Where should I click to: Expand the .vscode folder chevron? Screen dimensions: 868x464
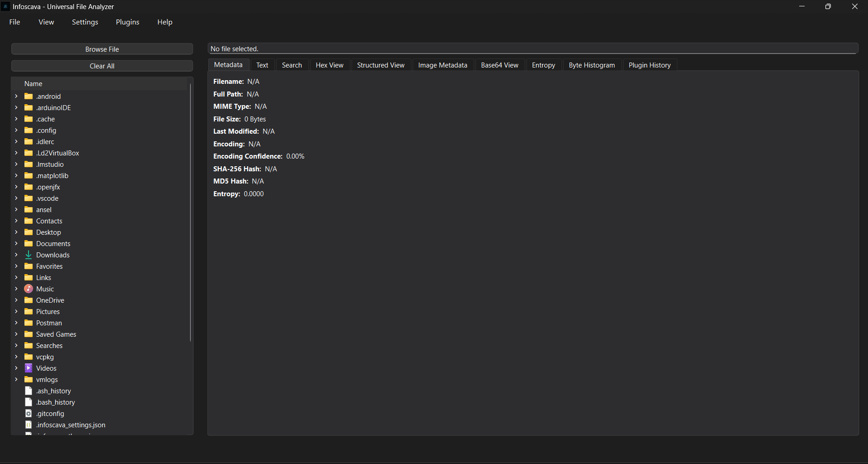coord(16,198)
